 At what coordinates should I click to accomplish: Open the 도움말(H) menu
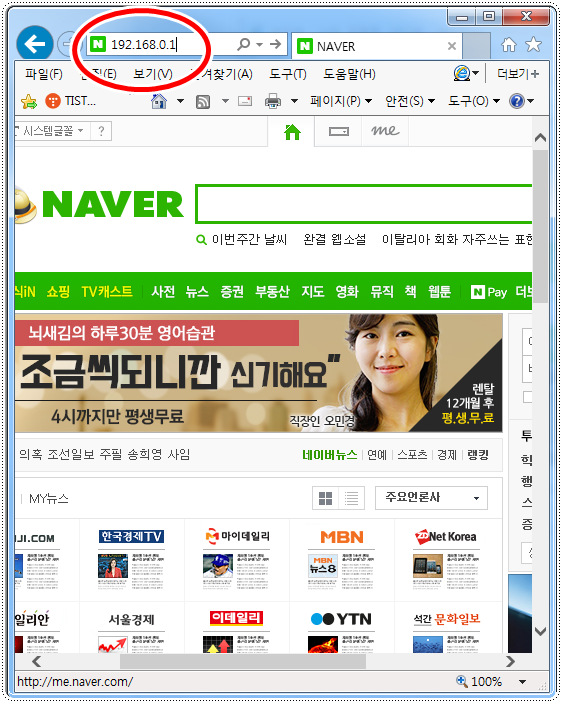pyautogui.click(x=350, y=74)
